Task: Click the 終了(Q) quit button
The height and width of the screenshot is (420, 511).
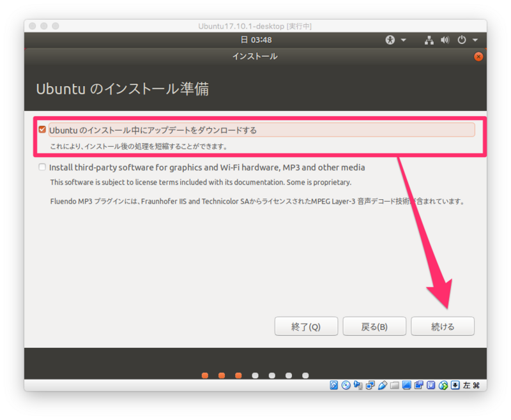Action: coord(306,326)
